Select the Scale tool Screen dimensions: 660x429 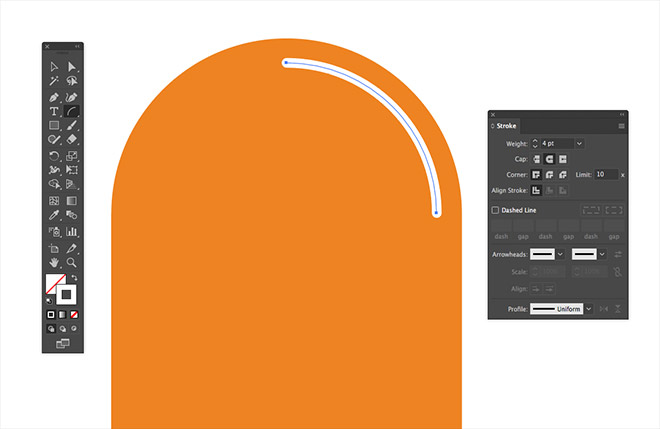point(72,156)
